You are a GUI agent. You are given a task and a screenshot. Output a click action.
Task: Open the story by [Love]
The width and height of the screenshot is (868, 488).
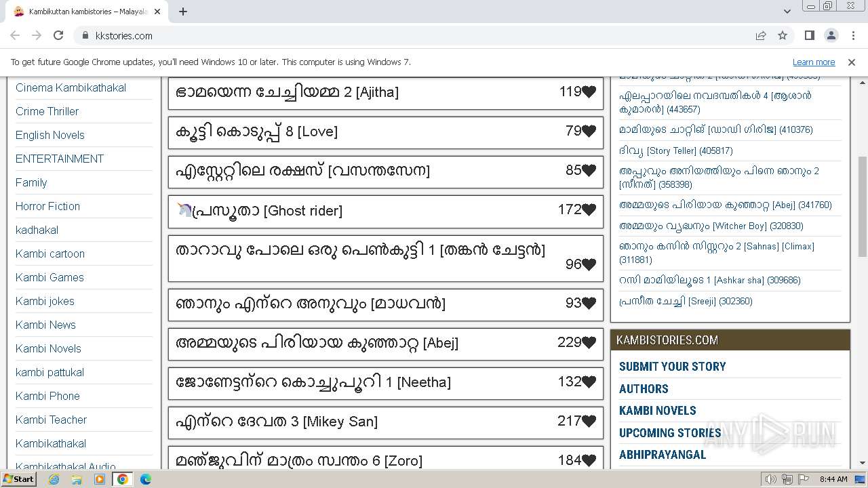coord(256,131)
